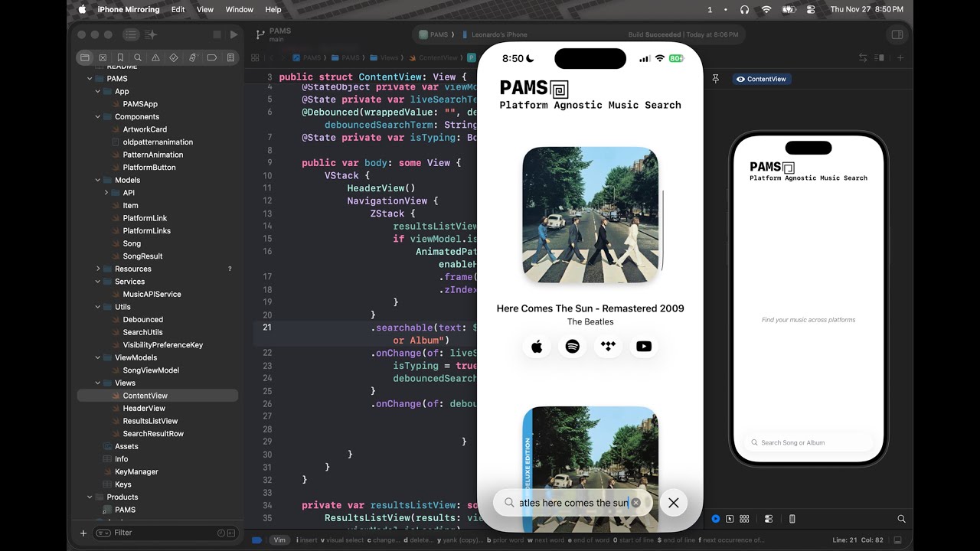Clear the search text in mirrored iPhone
The height and width of the screenshot is (551, 980).
pos(635,503)
